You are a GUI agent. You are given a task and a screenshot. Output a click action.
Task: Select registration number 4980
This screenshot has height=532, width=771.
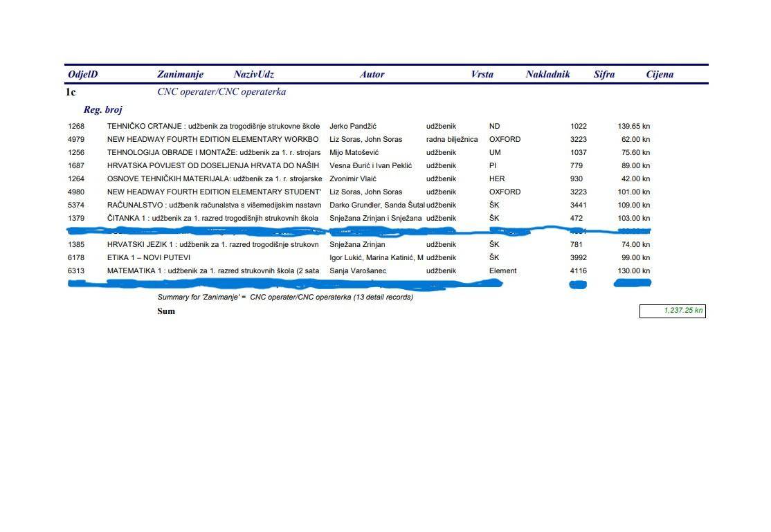(x=76, y=192)
